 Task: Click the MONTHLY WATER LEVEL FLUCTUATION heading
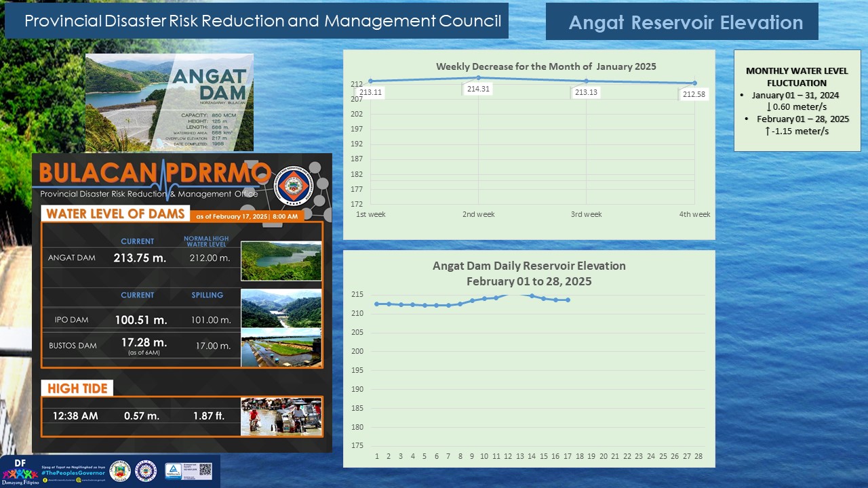pos(797,77)
